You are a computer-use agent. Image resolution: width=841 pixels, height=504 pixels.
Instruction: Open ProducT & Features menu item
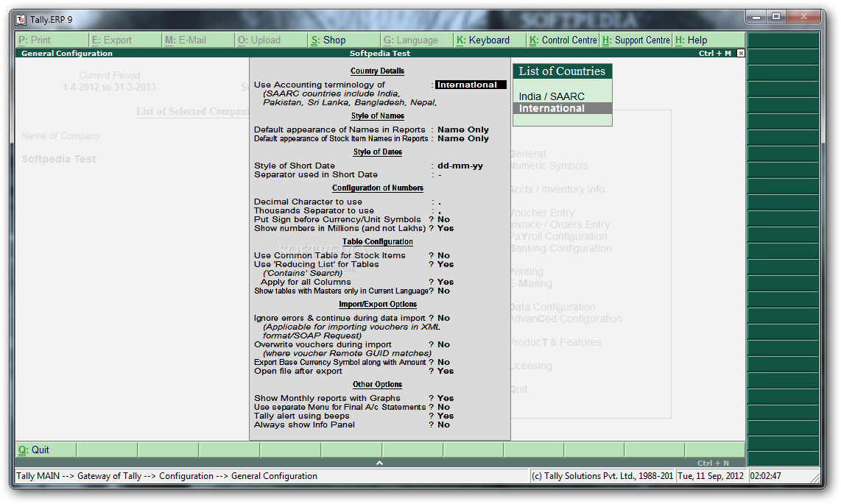click(x=557, y=342)
